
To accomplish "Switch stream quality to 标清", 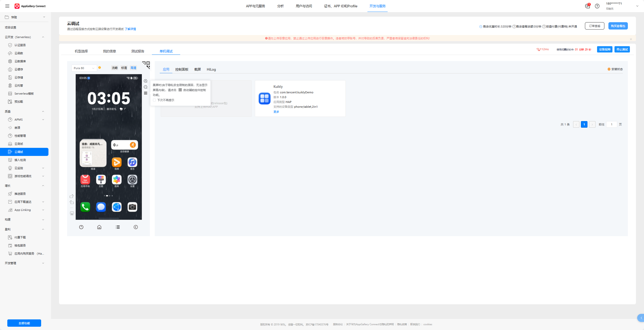I will [124, 68].
